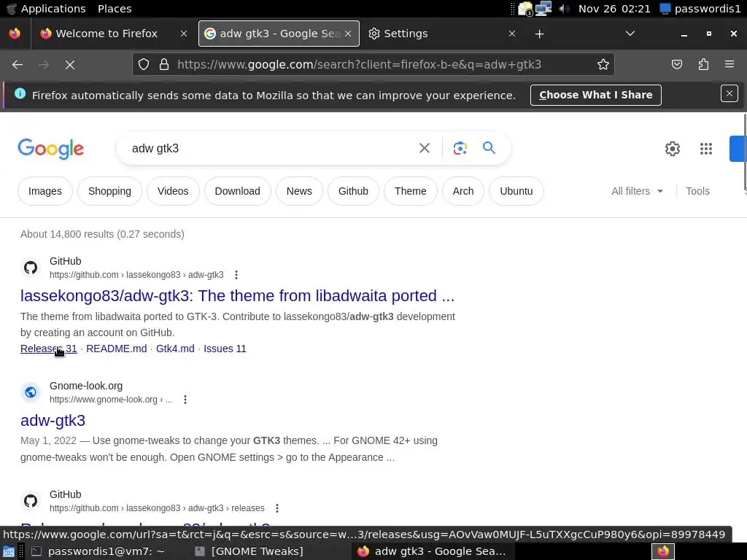Show site security padlock info

pyautogui.click(x=164, y=64)
